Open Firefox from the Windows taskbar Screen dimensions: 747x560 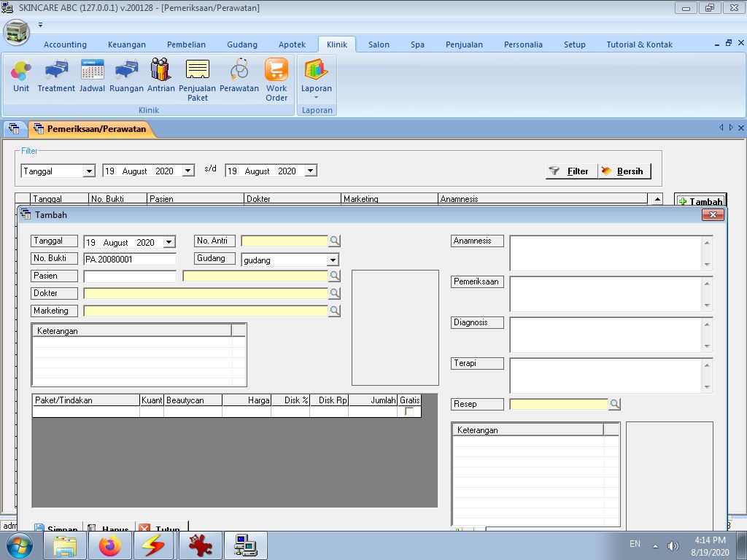(x=111, y=545)
